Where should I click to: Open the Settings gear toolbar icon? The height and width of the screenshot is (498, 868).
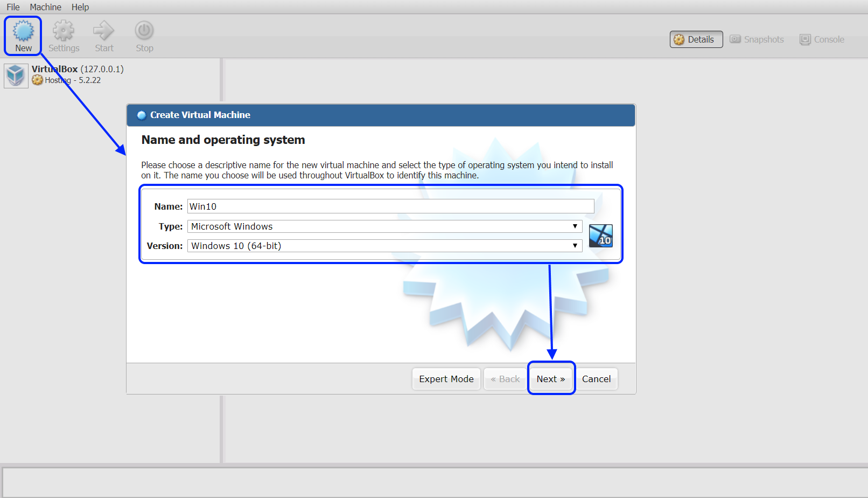point(64,31)
